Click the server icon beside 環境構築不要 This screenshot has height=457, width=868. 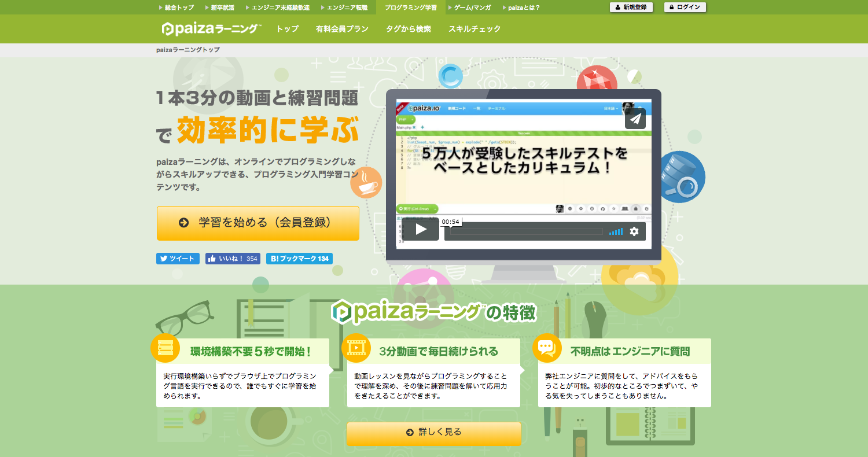165,348
